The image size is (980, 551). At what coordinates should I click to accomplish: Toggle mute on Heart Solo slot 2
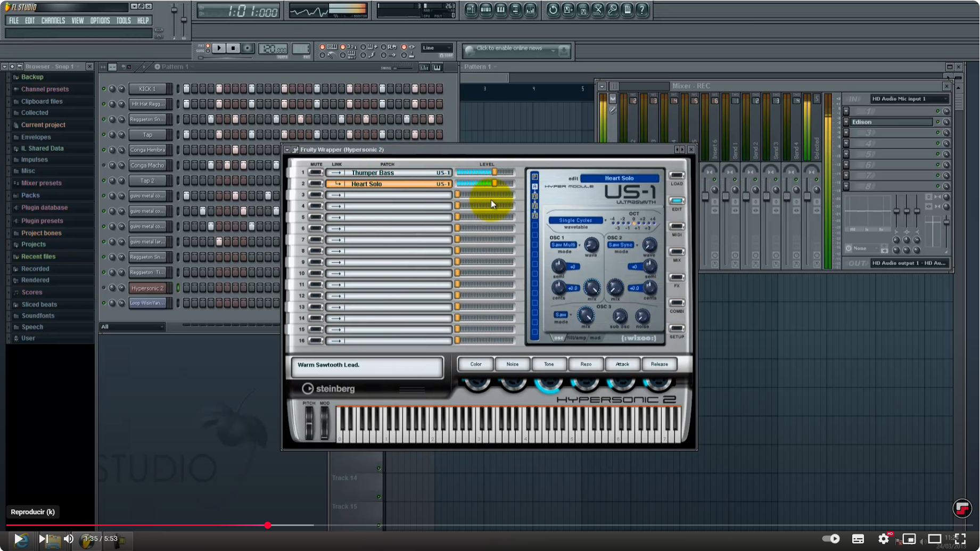pos(316,184)
